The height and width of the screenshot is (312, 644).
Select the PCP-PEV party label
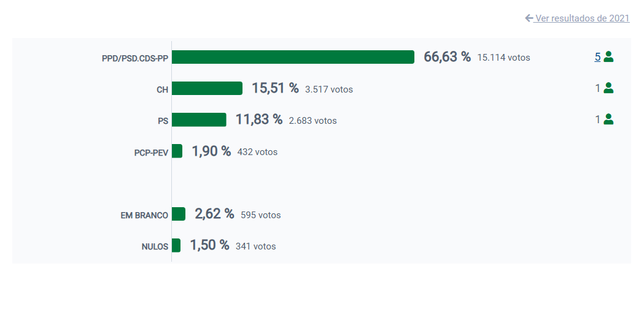(151, 152)
